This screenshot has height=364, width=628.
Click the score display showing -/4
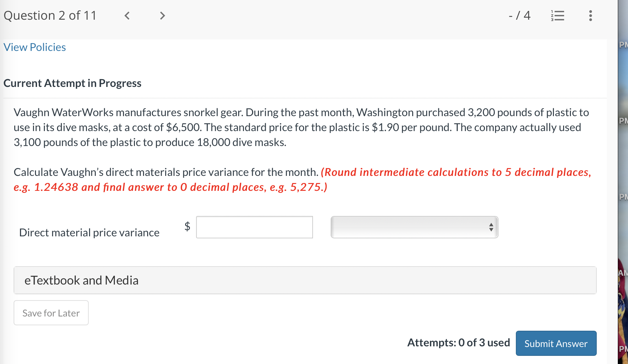click(519, 15)
